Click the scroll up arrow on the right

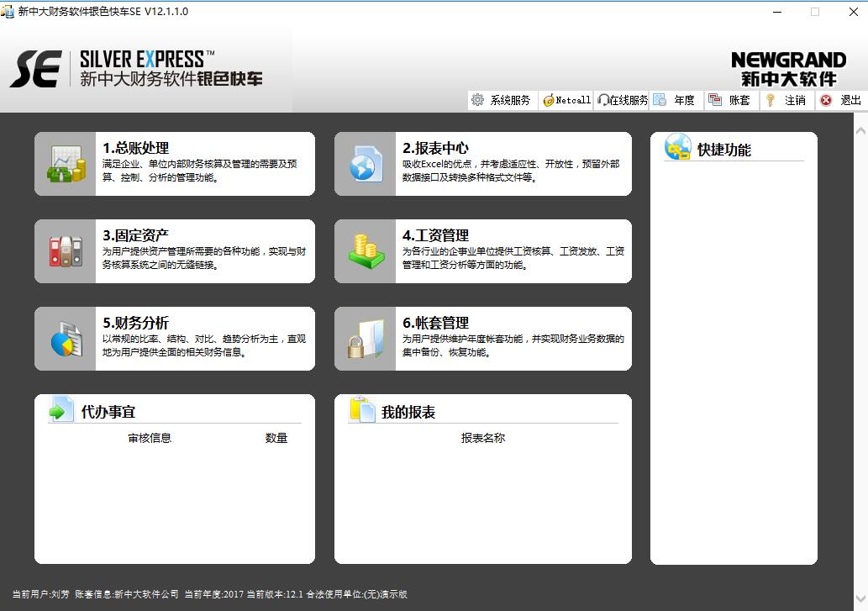tap(860, 131)
